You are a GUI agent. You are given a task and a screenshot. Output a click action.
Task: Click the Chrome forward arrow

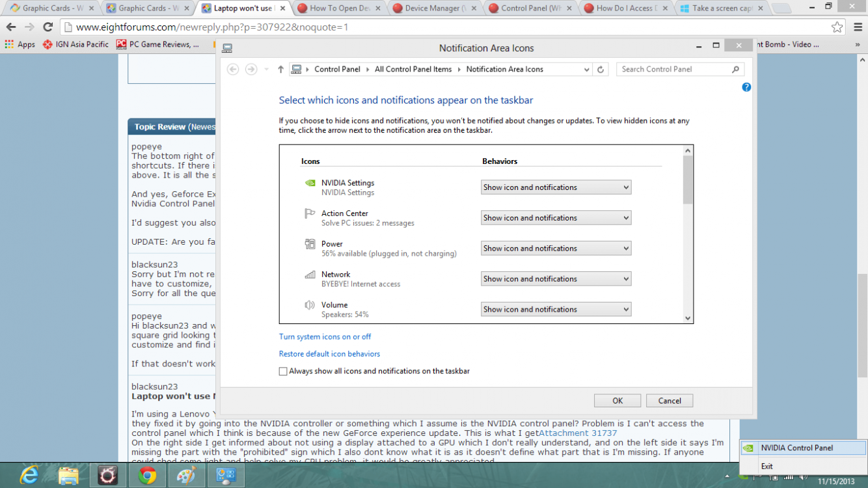point(29,27)
